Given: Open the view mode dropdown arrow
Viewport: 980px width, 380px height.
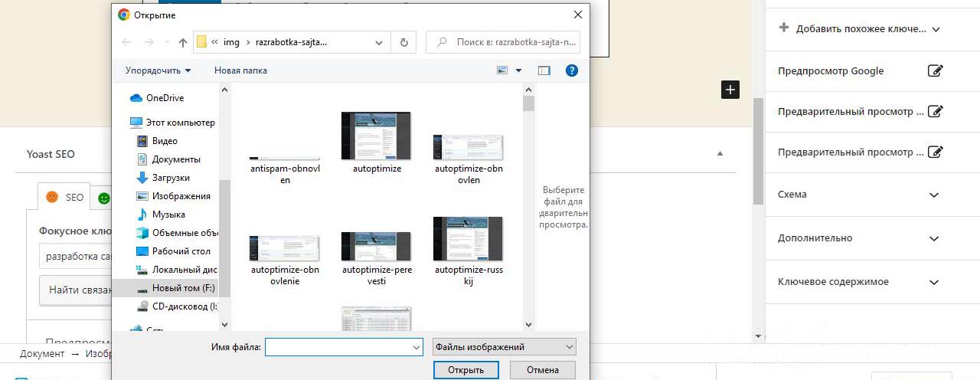Looking at the screenshot, I should (518, 70).
